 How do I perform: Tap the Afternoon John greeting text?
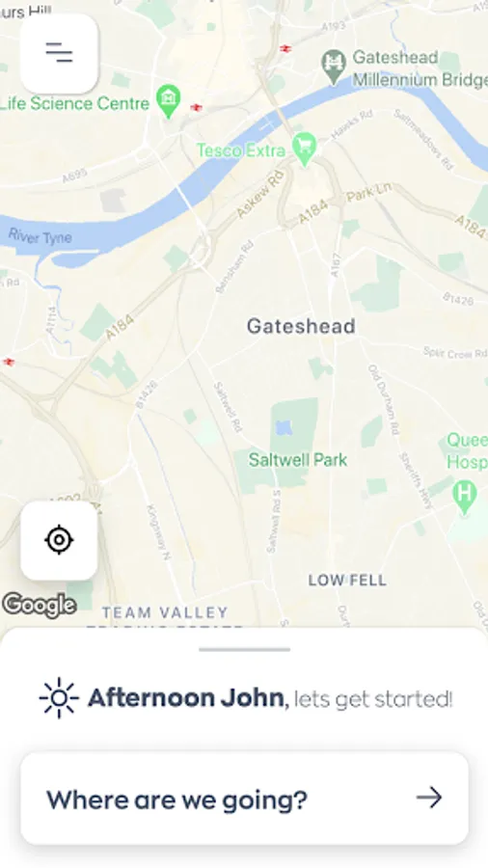point(186,698)
